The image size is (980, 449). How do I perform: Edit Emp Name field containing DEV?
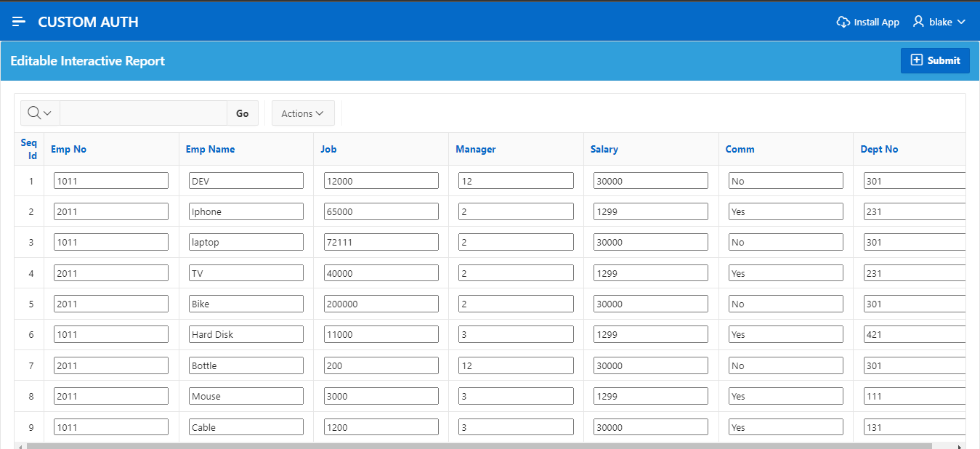click(246, 181)
